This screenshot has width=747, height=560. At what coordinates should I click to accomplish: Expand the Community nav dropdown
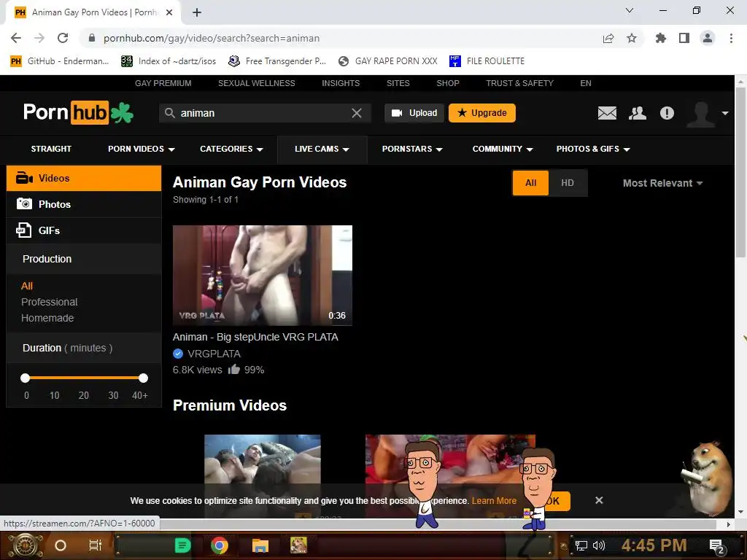pos(503,149)
